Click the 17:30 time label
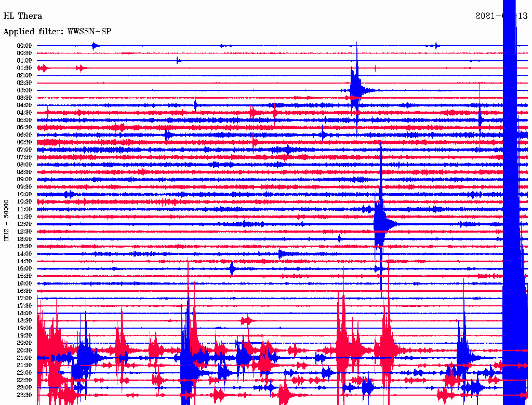The width and height of the screenshot is (532, 405). (24, 306)
